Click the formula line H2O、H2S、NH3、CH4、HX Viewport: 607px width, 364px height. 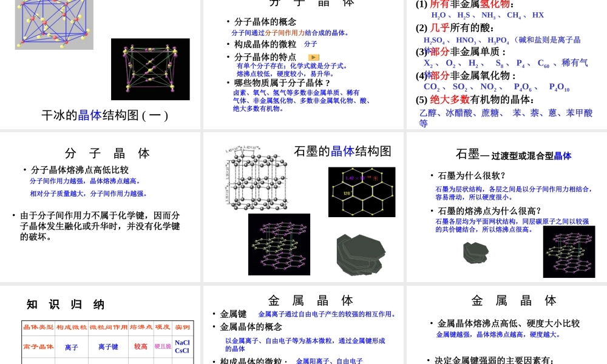[488, 15]
